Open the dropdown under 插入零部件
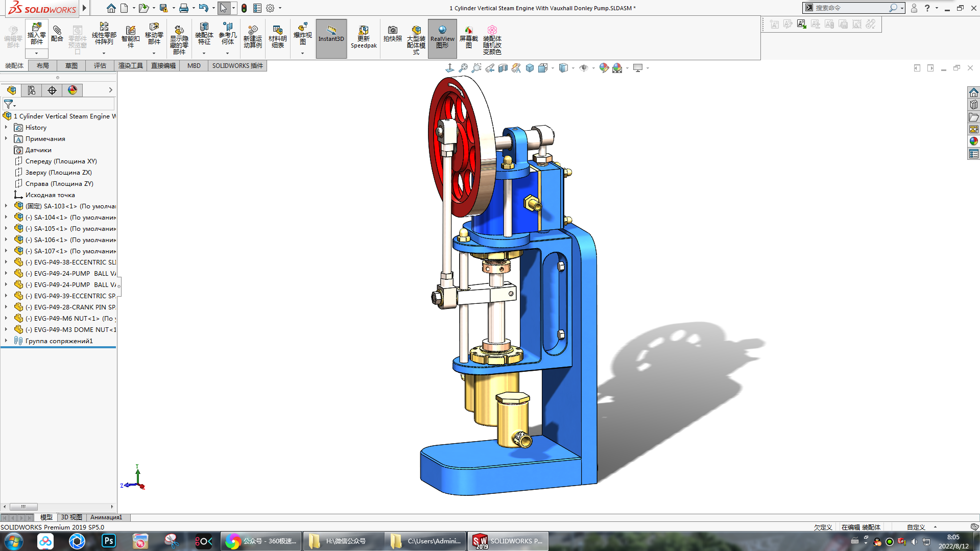Viewport: 980px width, 551px height. (x=36, y=53)
